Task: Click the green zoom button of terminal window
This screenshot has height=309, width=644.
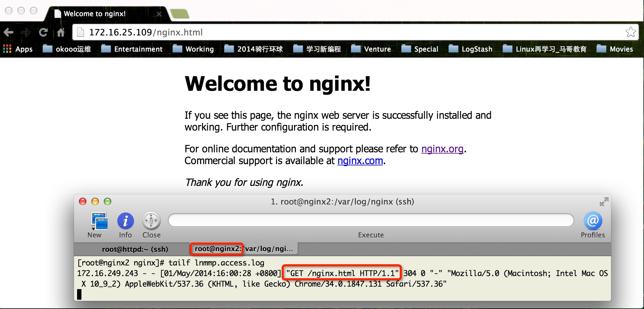Action: click(108, 201)
